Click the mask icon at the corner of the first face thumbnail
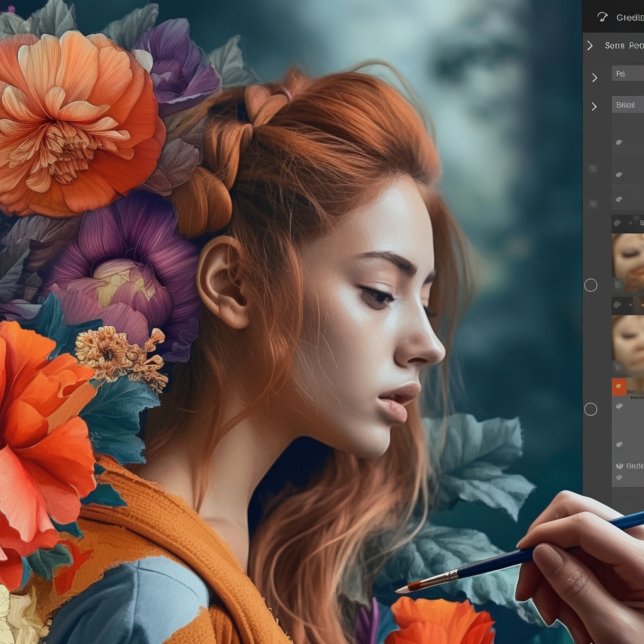 (x=618, y=285)
